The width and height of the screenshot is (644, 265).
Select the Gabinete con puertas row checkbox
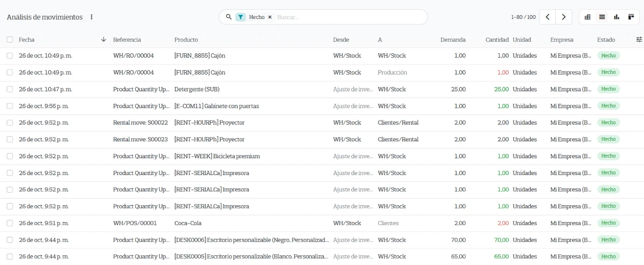[10, 106]
